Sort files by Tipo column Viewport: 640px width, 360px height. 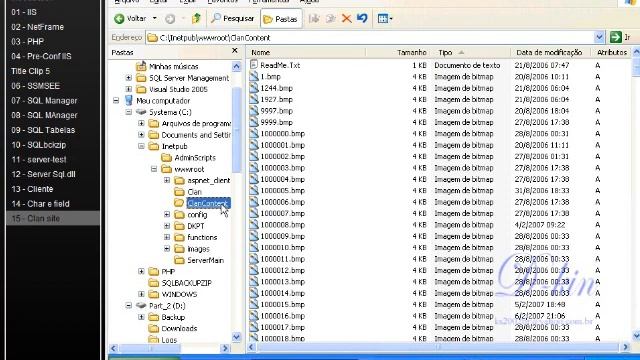pyautogui.click(x=470, y=52)
